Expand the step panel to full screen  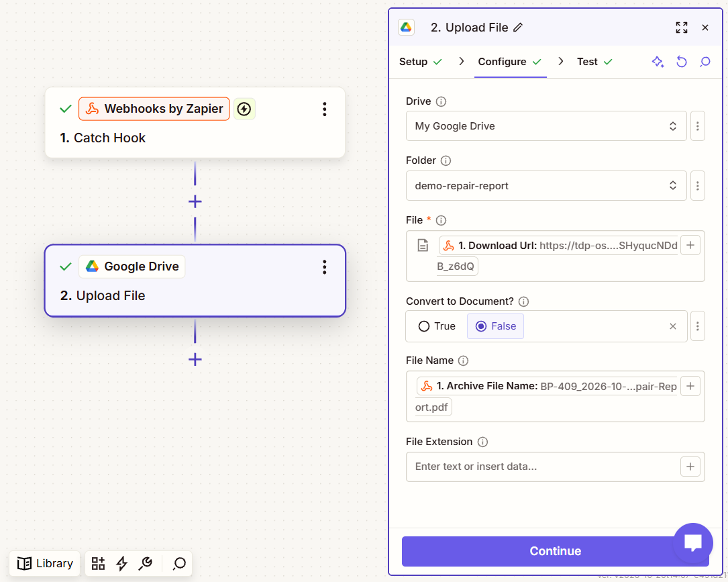pyautogui.click(x=682, y=28)
